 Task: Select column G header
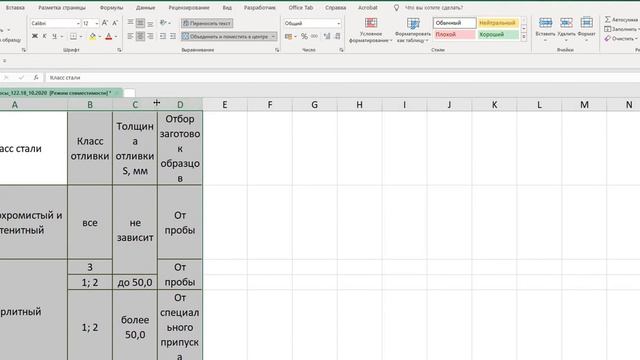pos(314,104)
